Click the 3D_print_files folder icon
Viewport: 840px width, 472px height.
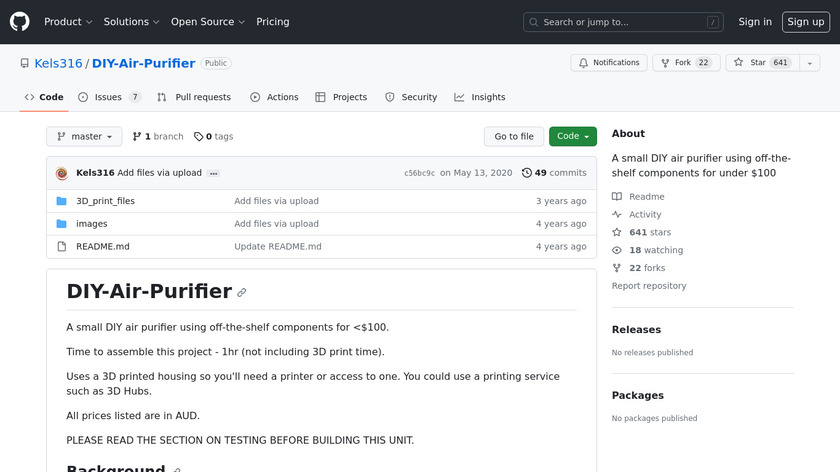coord(62,201)
